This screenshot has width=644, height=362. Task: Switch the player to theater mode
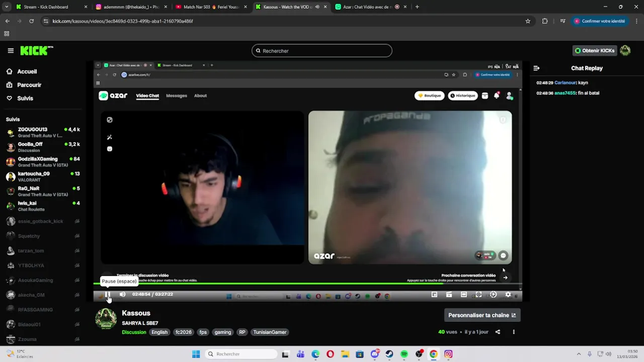click(464, 295)
